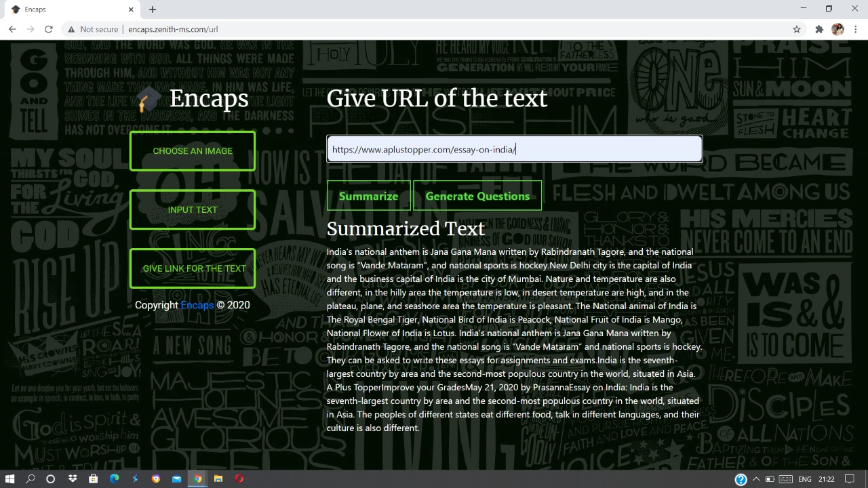Viewport: 868px width, 488px height.
Task: Launch Microsoft Edge from the taskbar
Action: coord(114,479)
